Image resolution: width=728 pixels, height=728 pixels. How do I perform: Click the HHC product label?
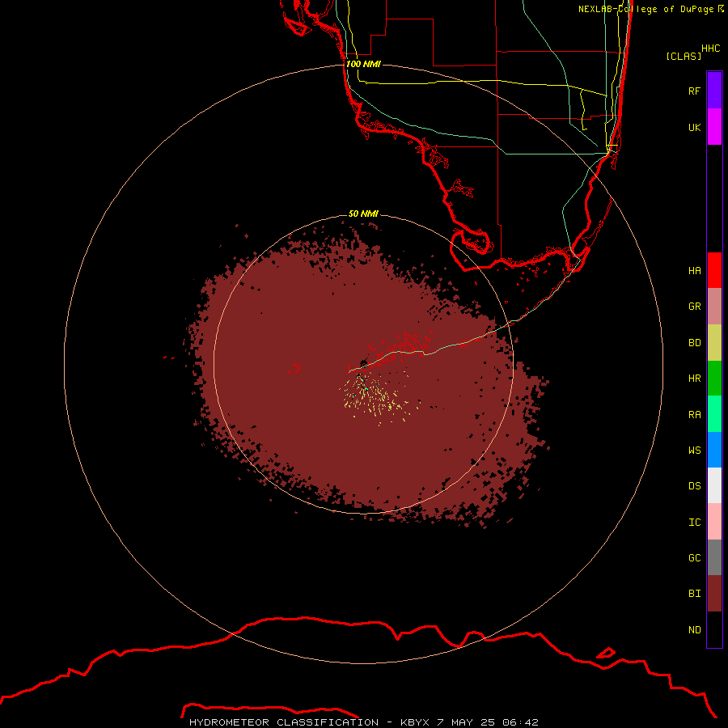coord(710,49)
